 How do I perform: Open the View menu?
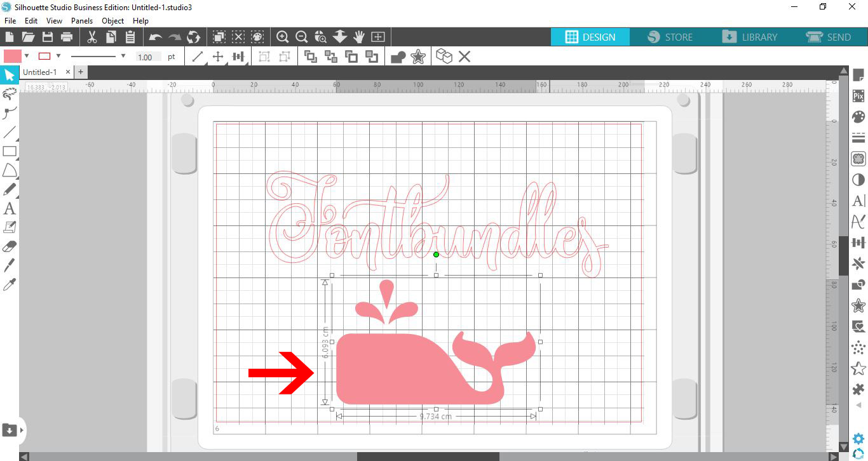click(54, 21)
